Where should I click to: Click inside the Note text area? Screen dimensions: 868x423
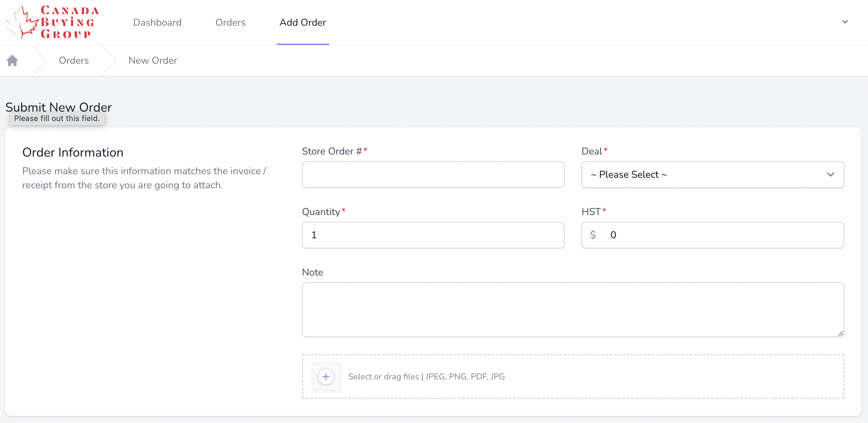click(573, 310)
